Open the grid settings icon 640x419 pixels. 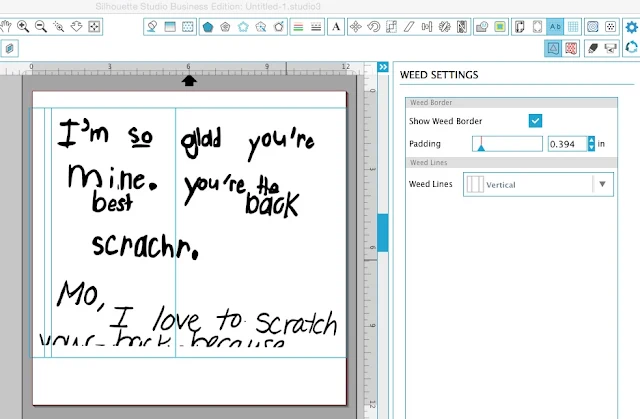(573, 27)
